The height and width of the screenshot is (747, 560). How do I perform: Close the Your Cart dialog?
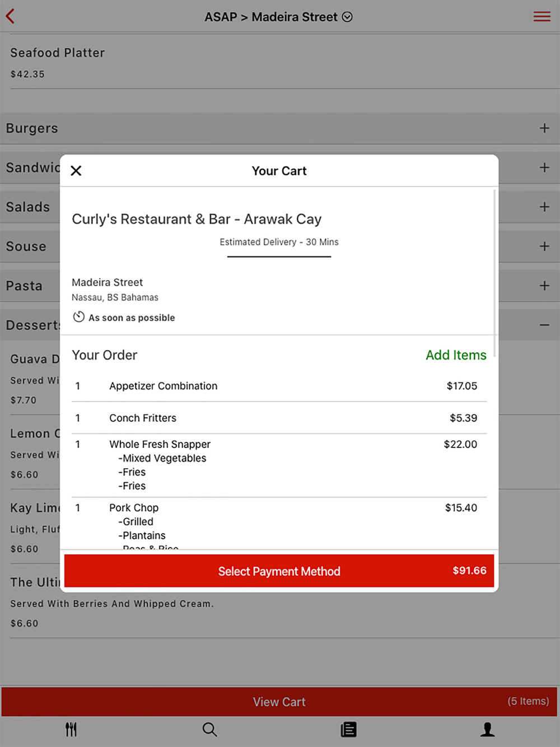click(76, 171)
